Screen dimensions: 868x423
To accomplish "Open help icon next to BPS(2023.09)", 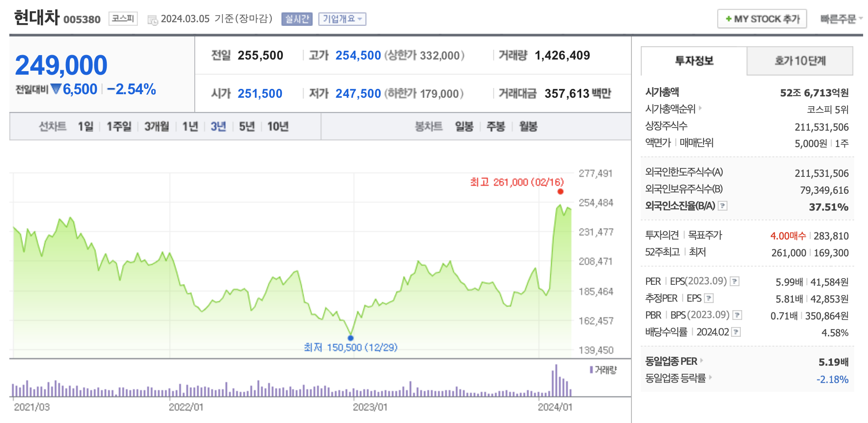I will (x=737, y=315).
